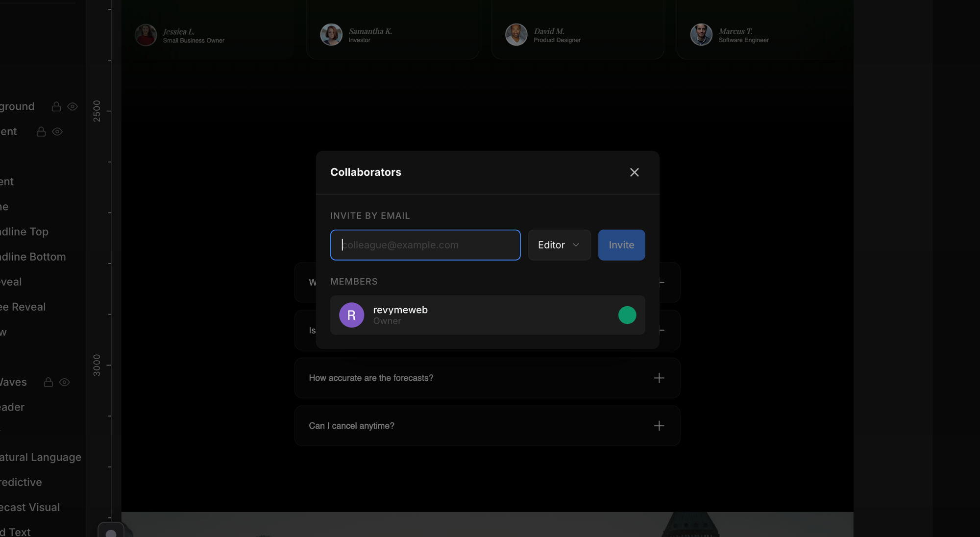The width and height of the screenshot is (980, 537).
Task: Click the 'Owner' role label
Action: (x=387, y=321)
